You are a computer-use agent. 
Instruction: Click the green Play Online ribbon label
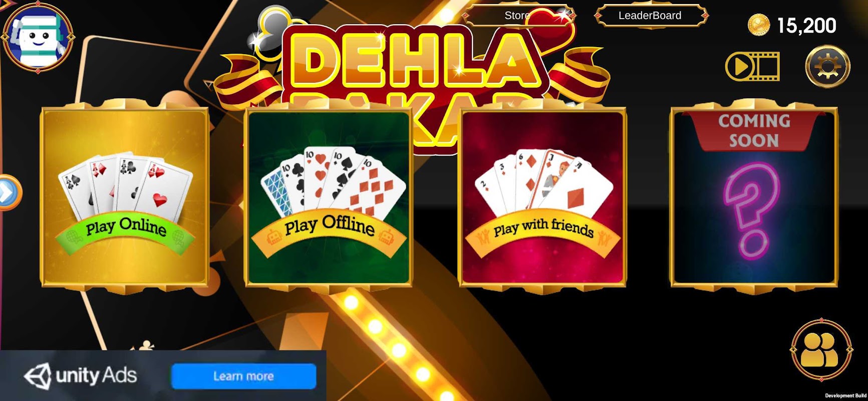(x=125, y=228)
